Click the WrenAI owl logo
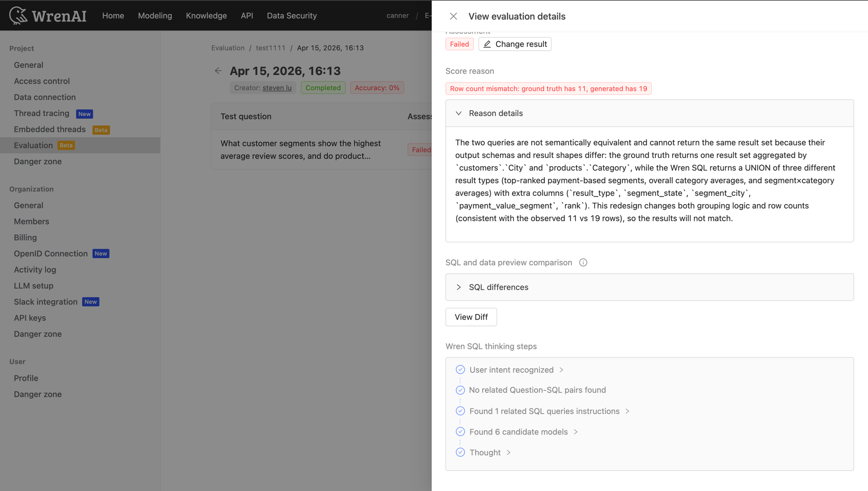The image size is (868, 491). (18, 15)
